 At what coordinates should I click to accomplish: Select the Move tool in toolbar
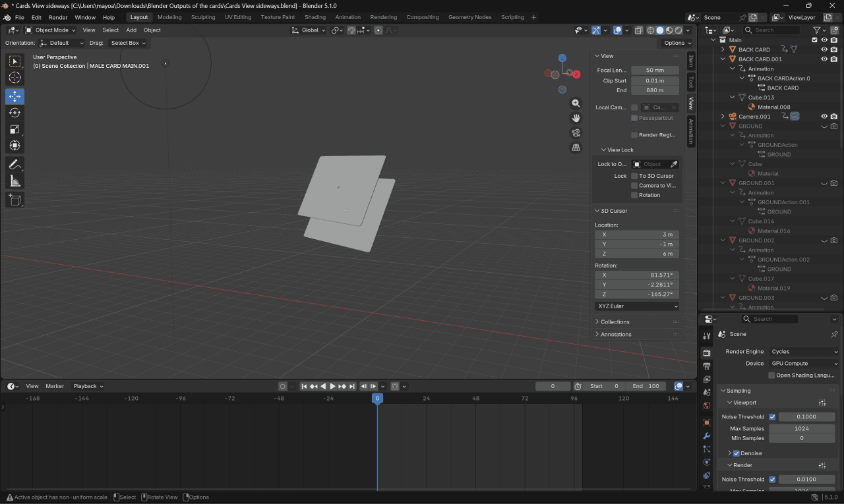(15, 96)
